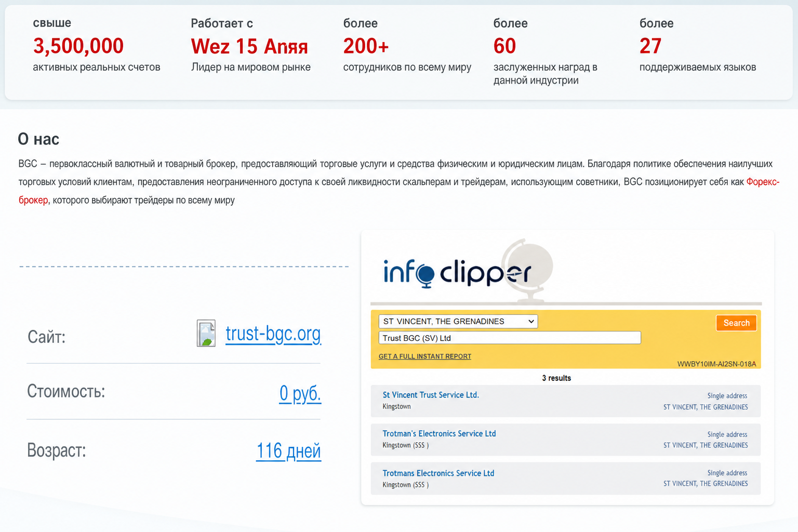This screenshot has height=532, width=798.
Task: Click the WWBY10IM-AI2SN-018A code text
Action: point(716,364)
